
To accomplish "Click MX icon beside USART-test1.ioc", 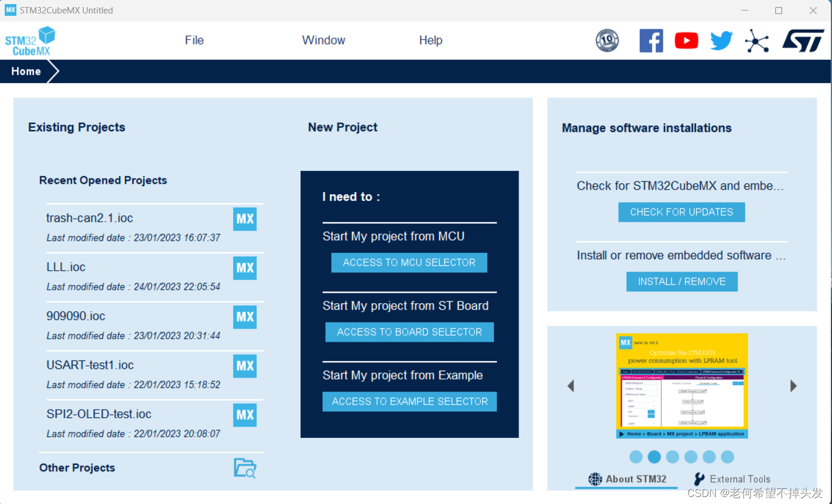I will pos(245,366).
